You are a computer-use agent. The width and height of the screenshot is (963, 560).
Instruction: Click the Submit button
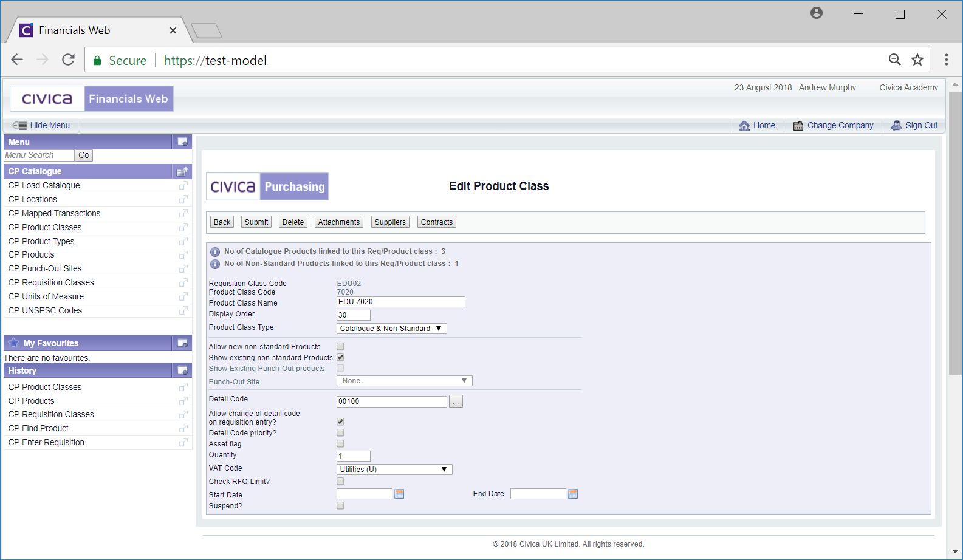point(256,222)
